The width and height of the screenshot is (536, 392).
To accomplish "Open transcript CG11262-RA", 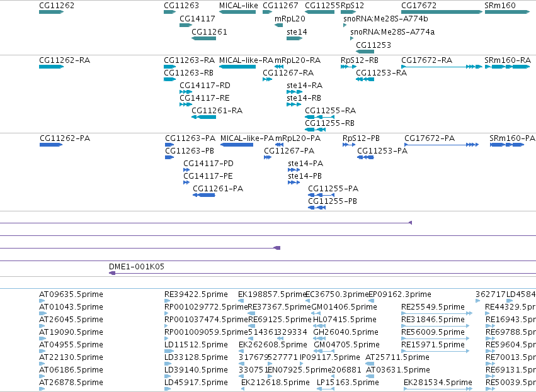I will click(65, 60).
